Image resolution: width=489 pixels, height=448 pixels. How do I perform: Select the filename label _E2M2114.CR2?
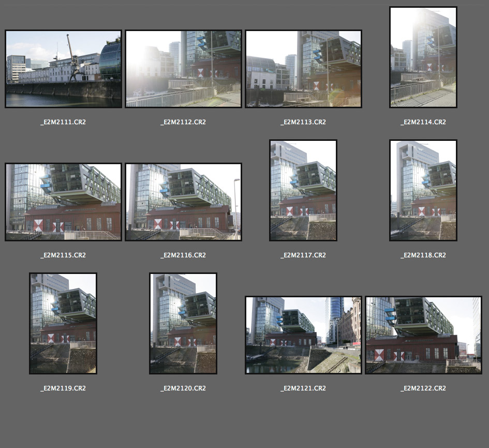[x=423, y=122]
